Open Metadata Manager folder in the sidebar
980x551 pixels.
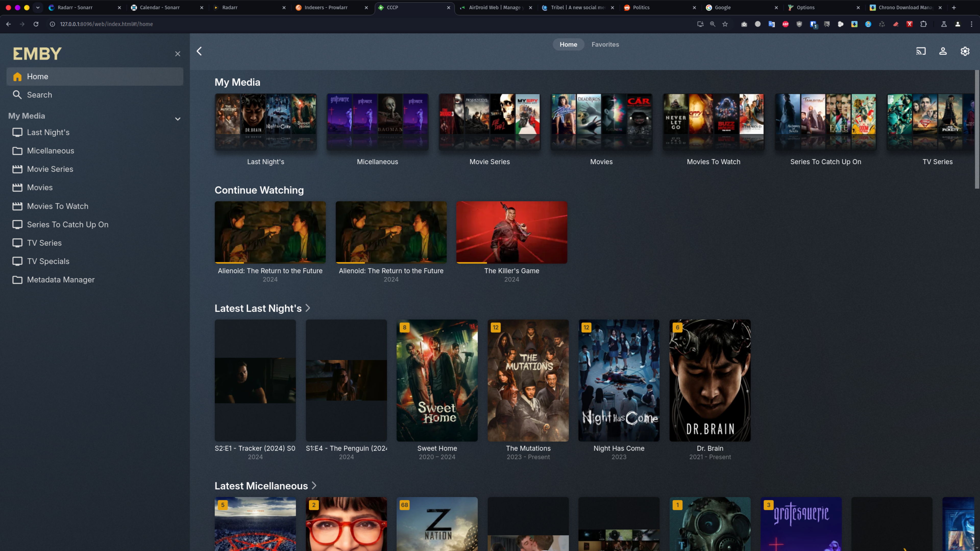click(60, 280)
